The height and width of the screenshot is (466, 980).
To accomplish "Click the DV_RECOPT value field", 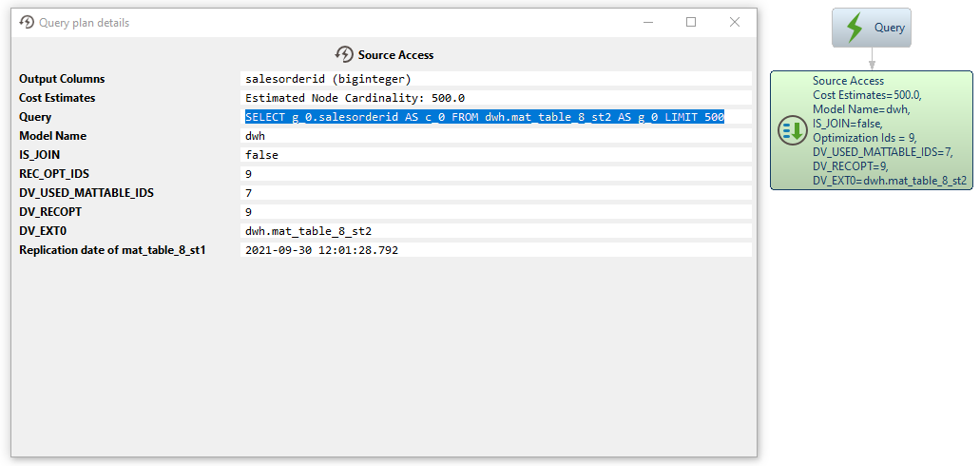I will [495, 212].
